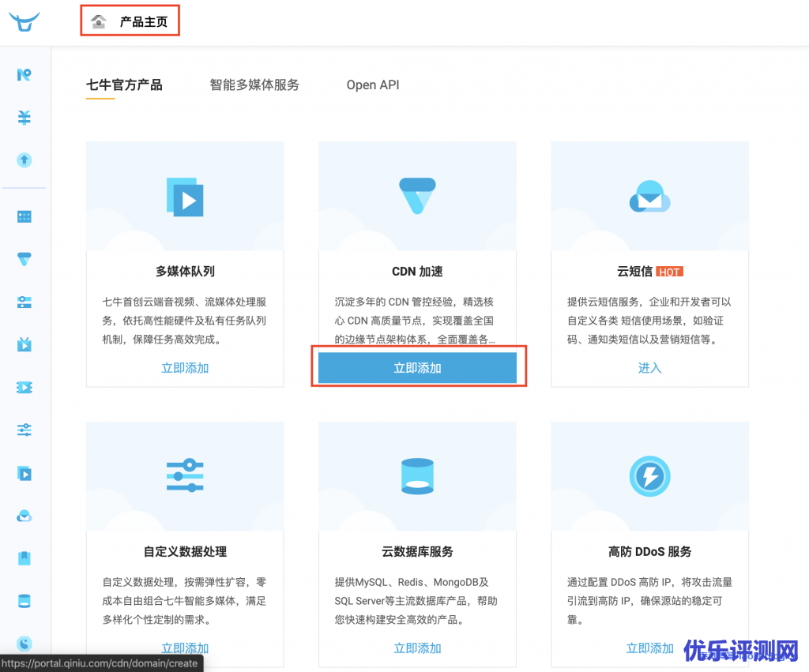This screenshot has width=809, height=672.
Task: Click the 高防 DDoS 服务 card title
Action: (x=650, y=551)
